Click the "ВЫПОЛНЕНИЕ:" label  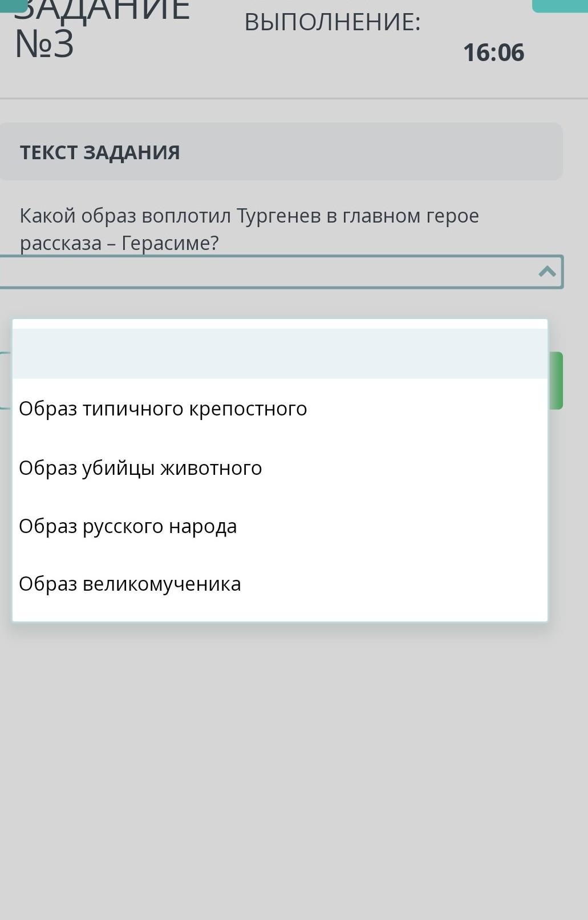(x=332, y=22)
